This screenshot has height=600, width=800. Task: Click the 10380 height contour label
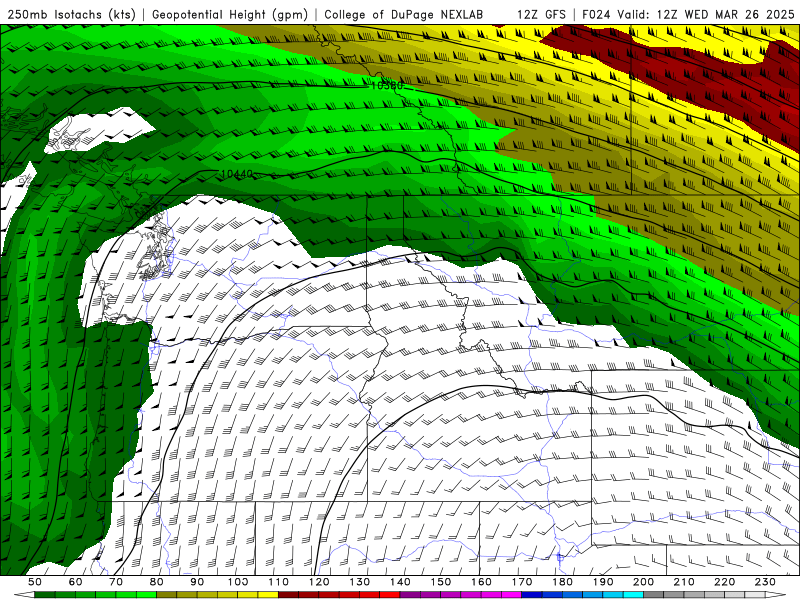[386, 85]
